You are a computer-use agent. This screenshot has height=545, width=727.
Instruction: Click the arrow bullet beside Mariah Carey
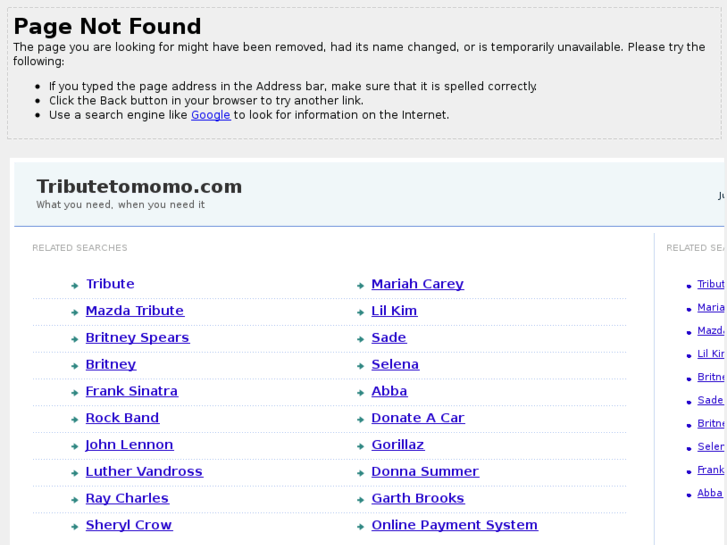tap(360, 285)
